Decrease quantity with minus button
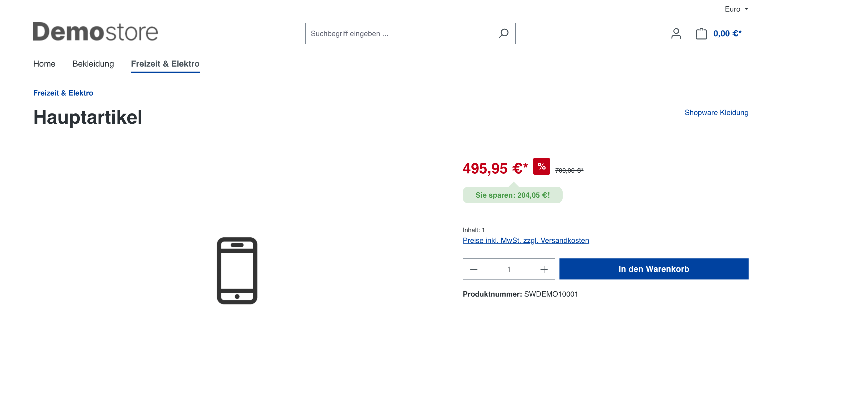 click(x=474, y=269)
